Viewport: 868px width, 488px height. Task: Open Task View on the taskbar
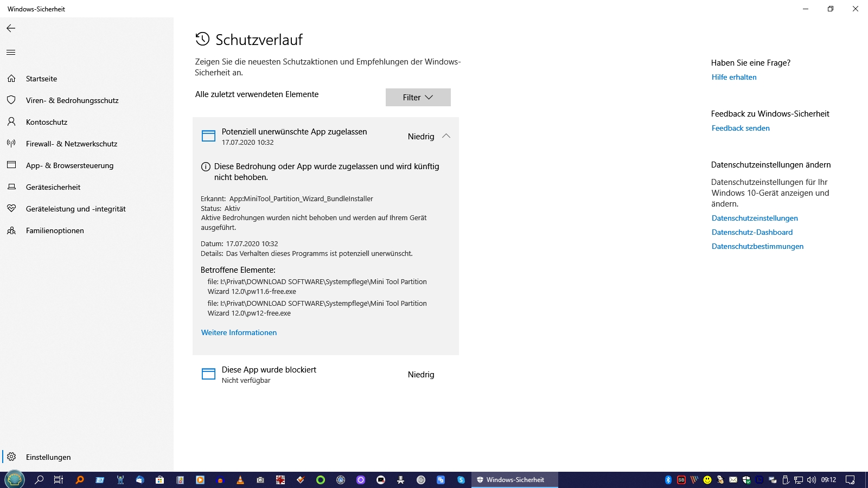(59, 480)
